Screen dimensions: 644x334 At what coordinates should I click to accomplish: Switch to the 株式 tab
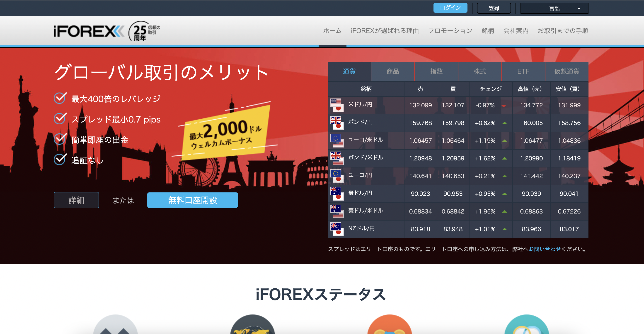480,72
